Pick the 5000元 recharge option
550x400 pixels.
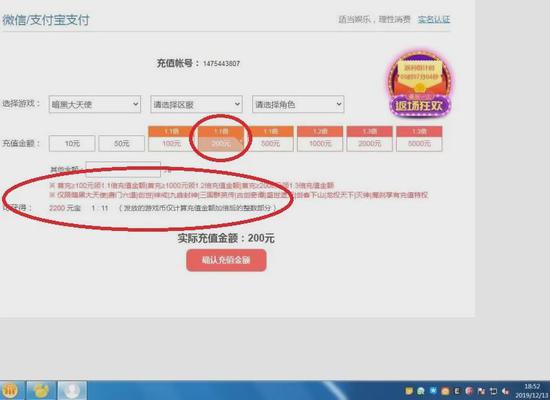coord(419,139)
